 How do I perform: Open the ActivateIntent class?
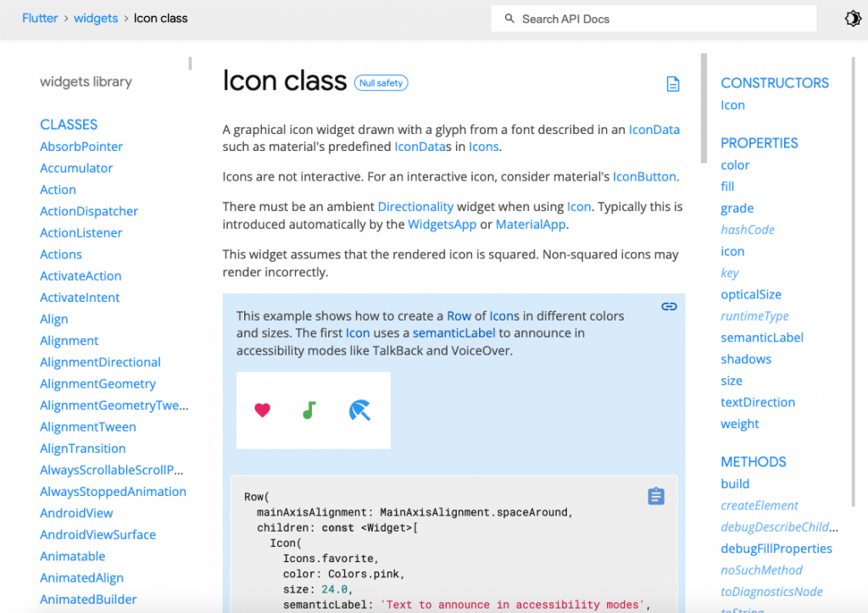pyautogui.click(x=80, y=298)
